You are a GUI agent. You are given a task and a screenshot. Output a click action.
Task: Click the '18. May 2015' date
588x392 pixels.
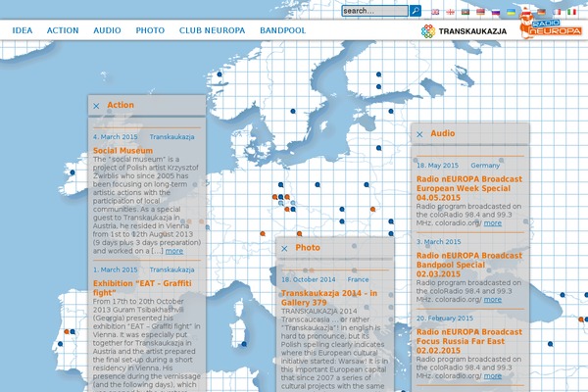(437, 166)
